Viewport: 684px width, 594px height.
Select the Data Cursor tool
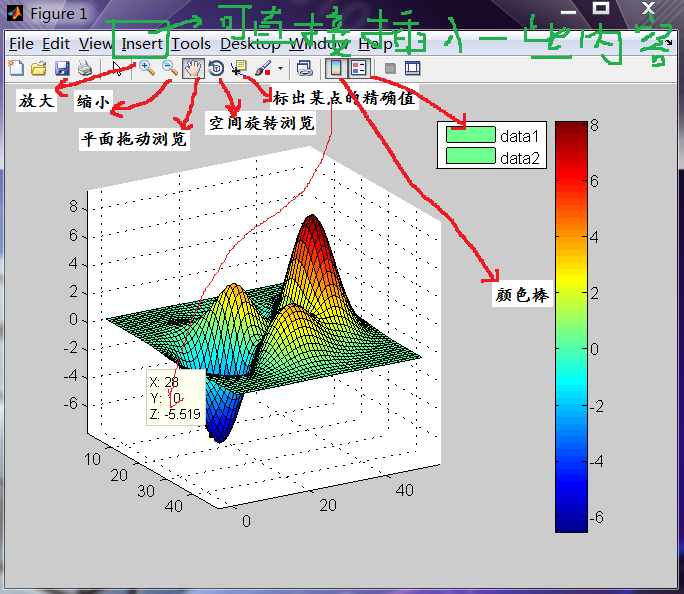point(239,68)
